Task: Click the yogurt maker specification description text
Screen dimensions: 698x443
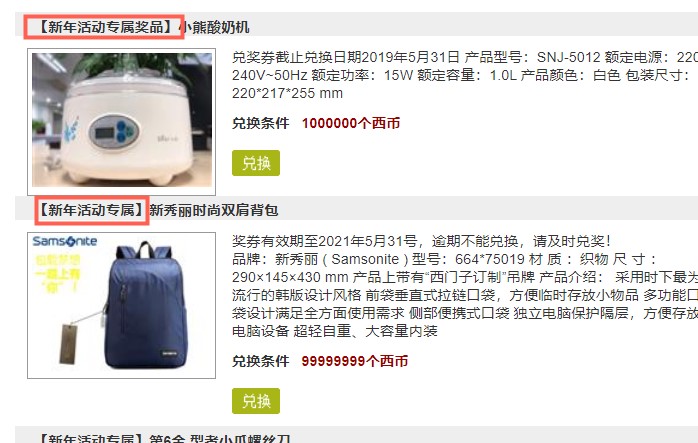Action: pos(465,75)
